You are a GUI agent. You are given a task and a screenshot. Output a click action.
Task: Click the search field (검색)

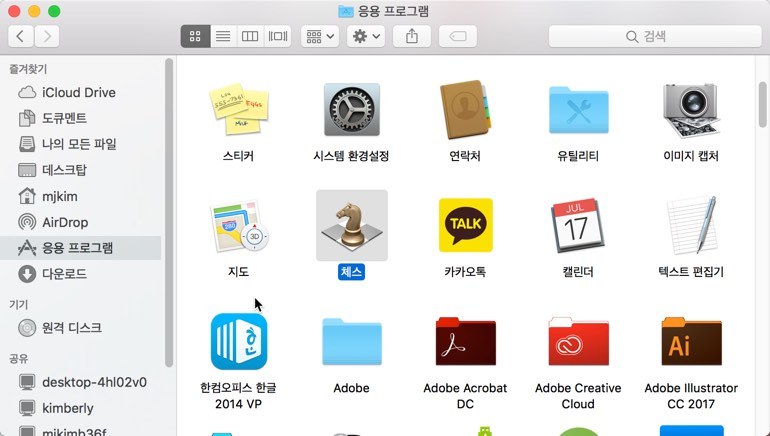655,36
